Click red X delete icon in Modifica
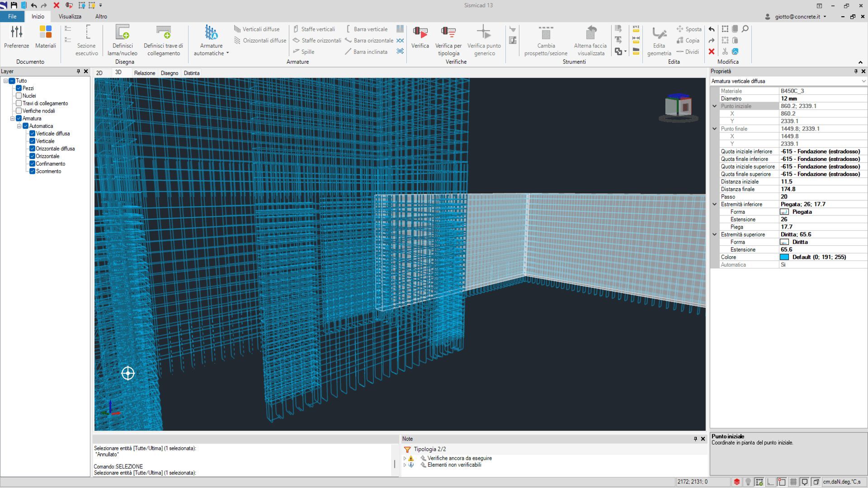The height and width of the screenshot is (488, 868). [712, 52]
